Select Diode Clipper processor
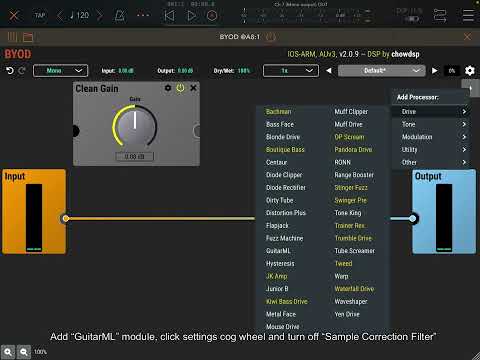480x360 pixels. click(x=284, y=175)
